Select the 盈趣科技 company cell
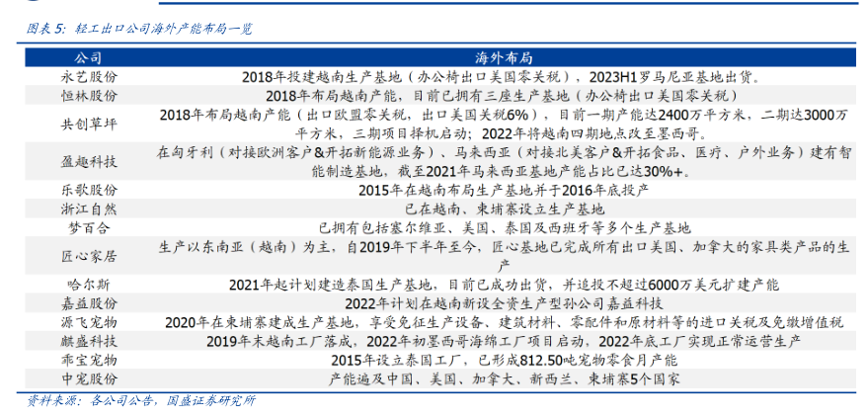868x418 pixels. (89, 161)
